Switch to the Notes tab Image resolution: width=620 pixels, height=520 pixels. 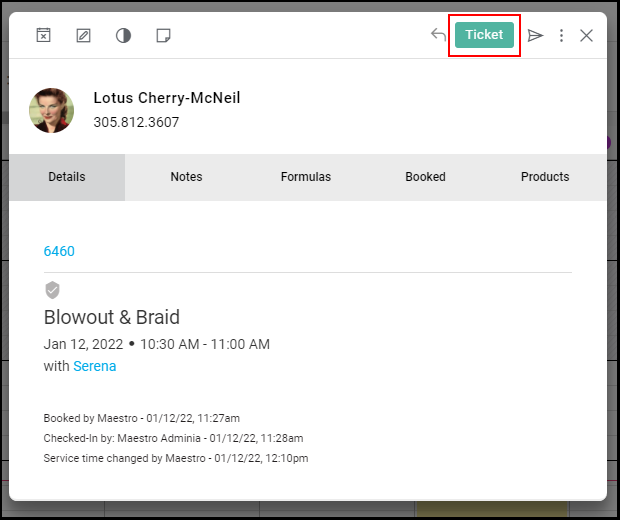[x=186, y=177]
